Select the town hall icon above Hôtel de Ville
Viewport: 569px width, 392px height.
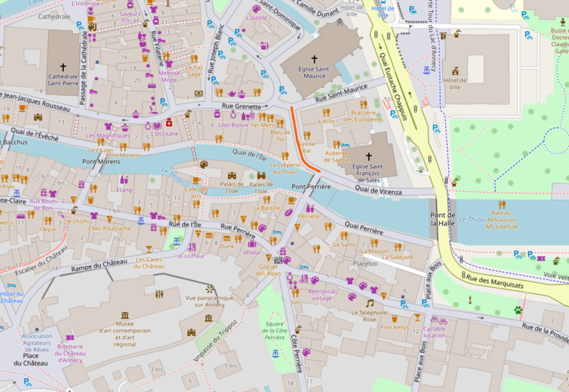[x=455, y=70]
